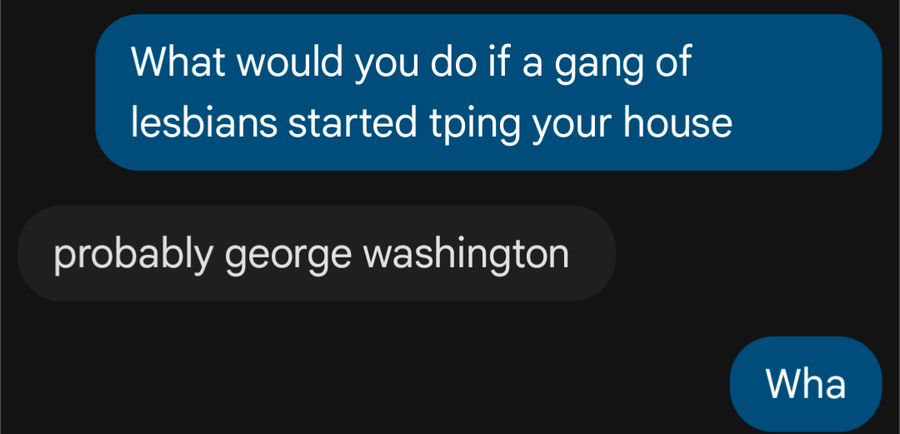Click the word "you" in top message

click(387, 64)
